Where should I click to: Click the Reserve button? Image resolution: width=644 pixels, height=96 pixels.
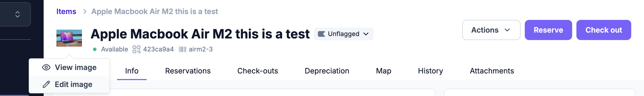pos(548,30)
